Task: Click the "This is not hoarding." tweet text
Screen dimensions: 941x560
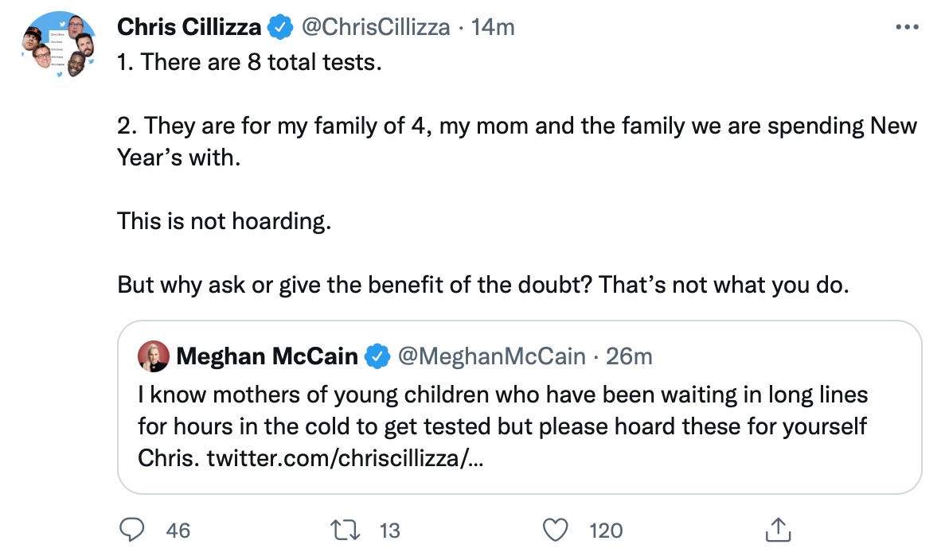Action: coord(223,220)
